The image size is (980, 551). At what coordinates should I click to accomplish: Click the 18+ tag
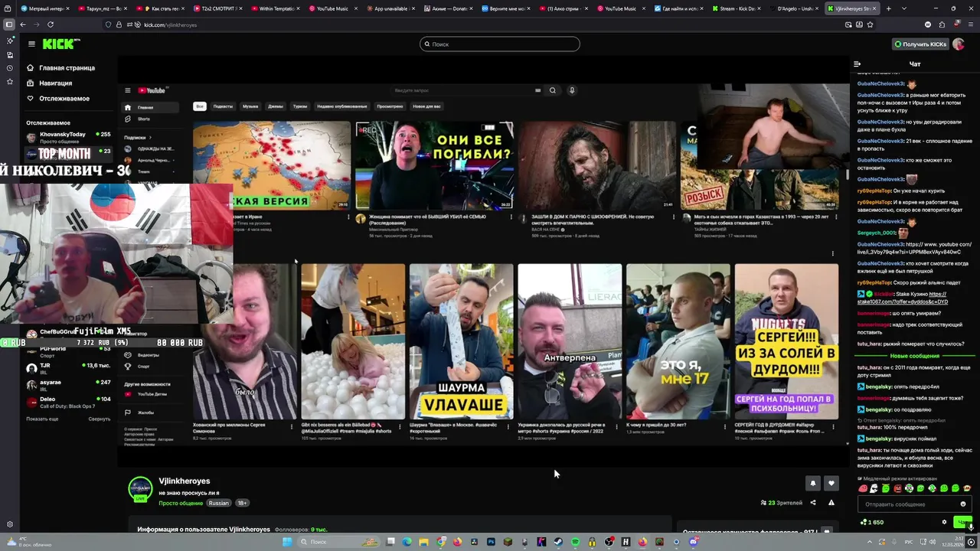[x=242, y=503]
